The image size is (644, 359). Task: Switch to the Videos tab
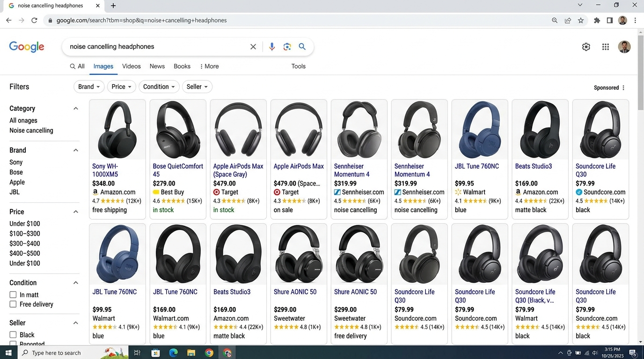coord(132,66)
